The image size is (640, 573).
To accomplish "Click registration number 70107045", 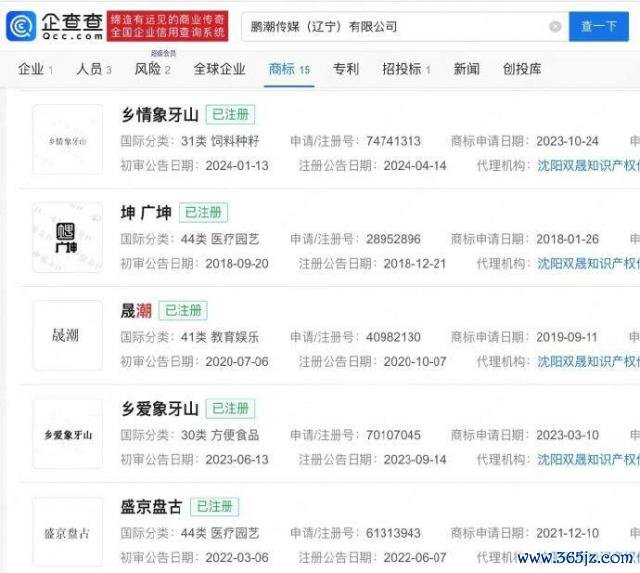I will 393,435.
